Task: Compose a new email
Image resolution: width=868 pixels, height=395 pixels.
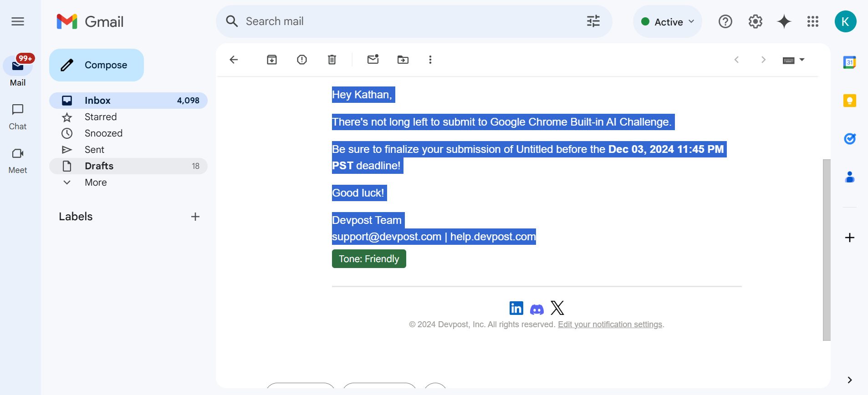Action: coord(97,65)
